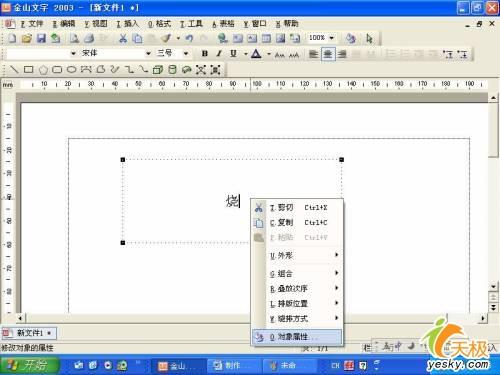Click the 新文件1 document tab

pos(29,333)
